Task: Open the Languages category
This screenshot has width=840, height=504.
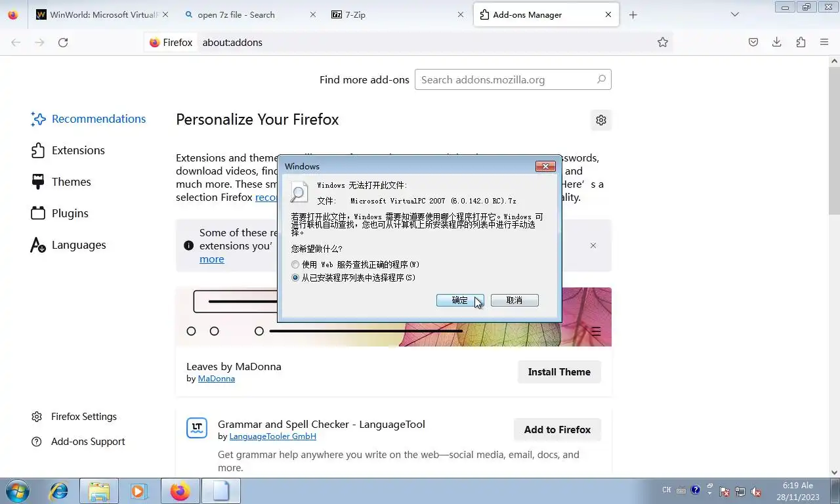Action: pos(68,245)
